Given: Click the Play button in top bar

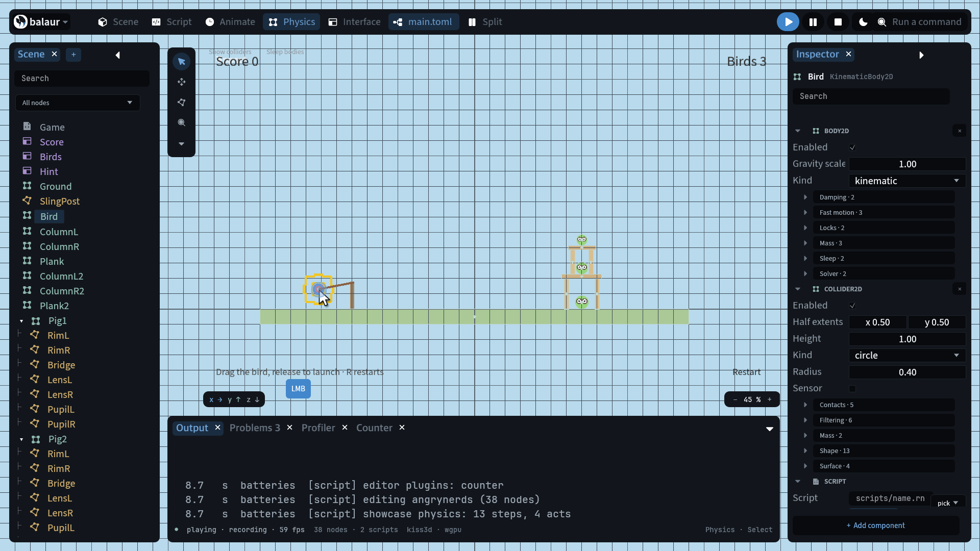Looking at the screenshot, I should pyautogui.click(x=788, y=22).
